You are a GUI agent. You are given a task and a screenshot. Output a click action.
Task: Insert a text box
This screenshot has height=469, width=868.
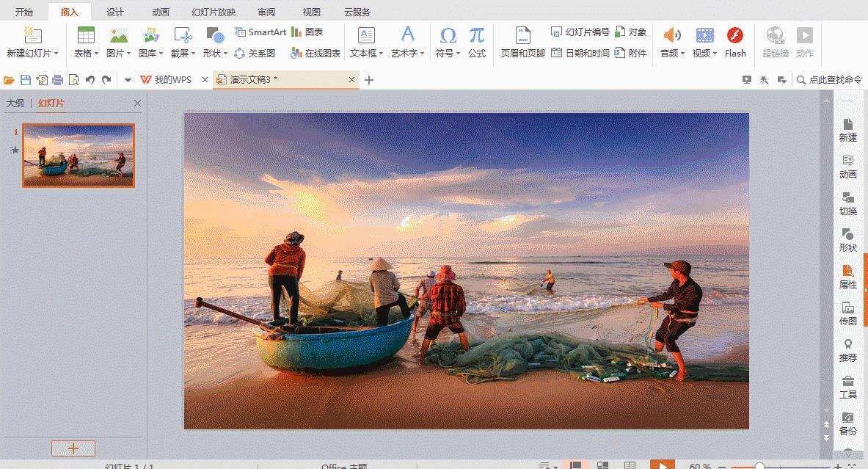point(365,42)
